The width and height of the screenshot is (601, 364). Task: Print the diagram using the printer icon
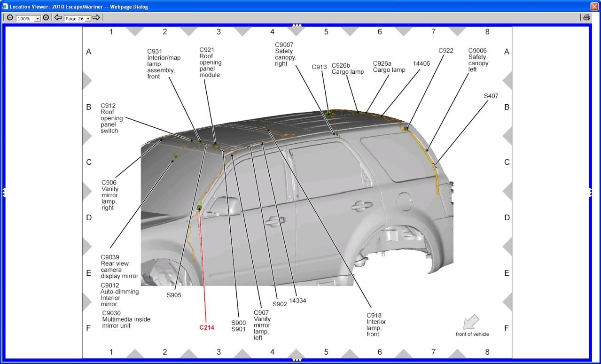pyautogui.click(x=586, y=18)
